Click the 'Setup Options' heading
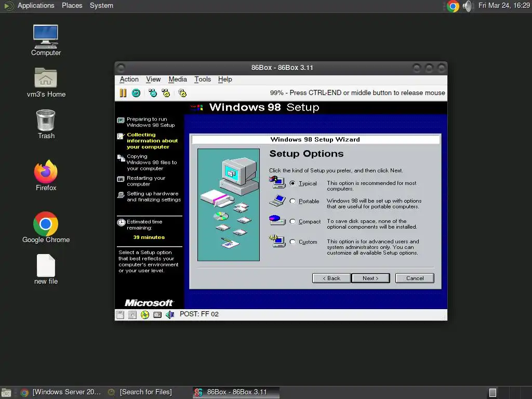Screen dimensions: 532x399 [307, 154]
